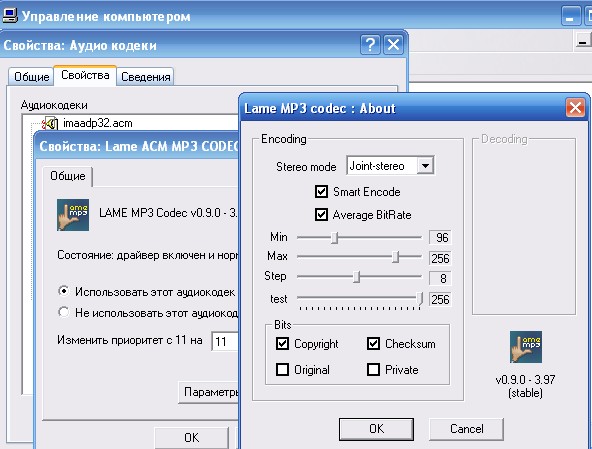Open the Stereo mode dropdown
This screenshot has height=449, width=592.
pos(426,166)
